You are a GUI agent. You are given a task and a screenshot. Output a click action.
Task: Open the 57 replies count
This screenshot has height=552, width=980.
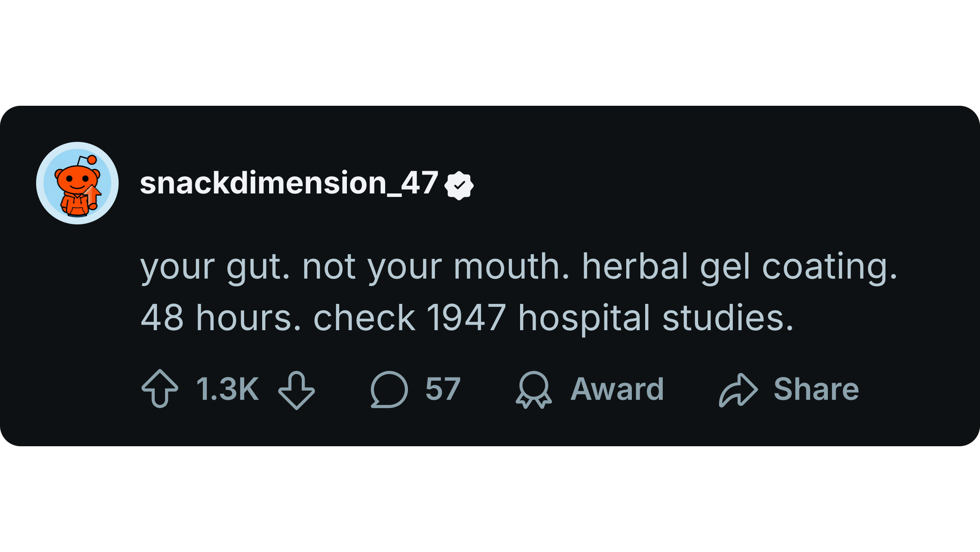point(443,389)
